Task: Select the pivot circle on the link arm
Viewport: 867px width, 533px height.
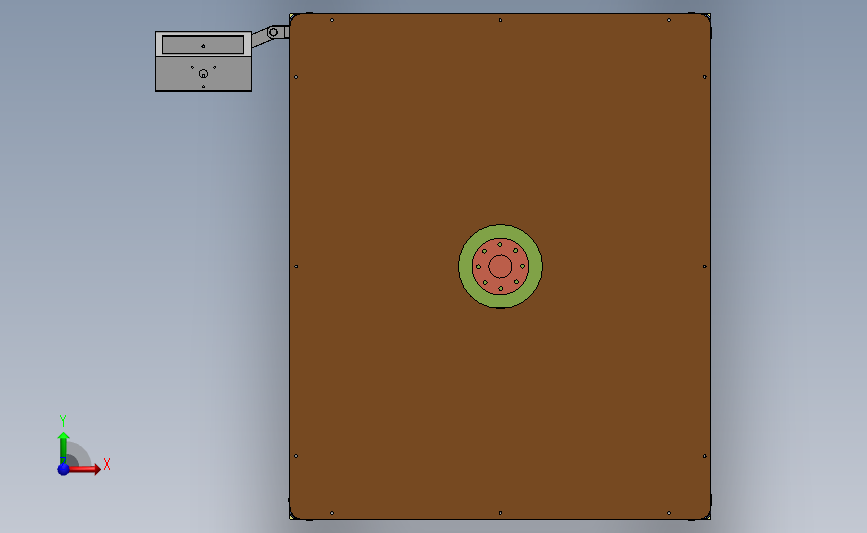Action: coord(273,32)
